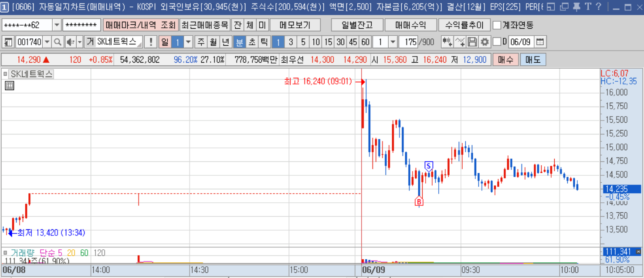Click the 미 unexecuted button
Image resolution: width=644 pixels, height=278 pixels.
pyautogui.click(x=262, y=25)
